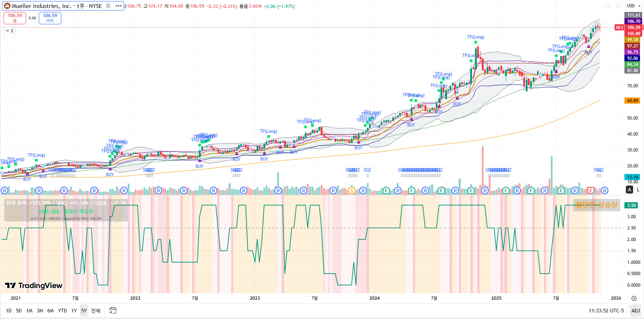This screenshot has height=320, width=644.
Task: Click the red 셀 sell button
Action: (15, 18)
